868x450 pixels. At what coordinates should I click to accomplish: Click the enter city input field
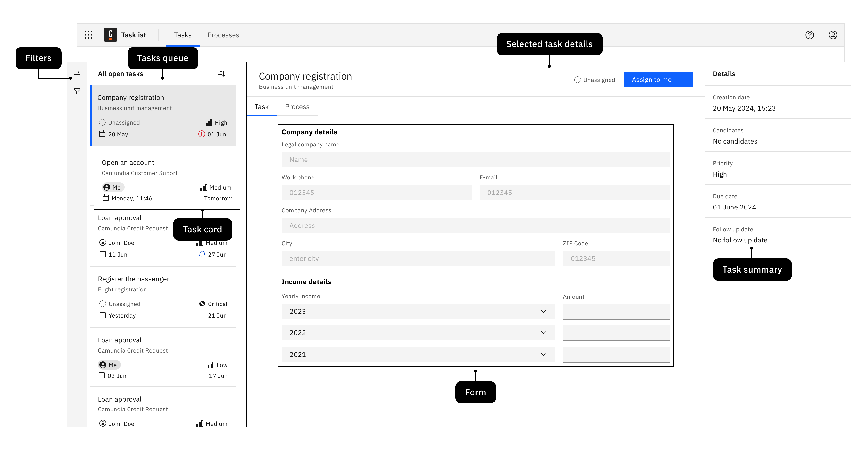tap(418, 258)
